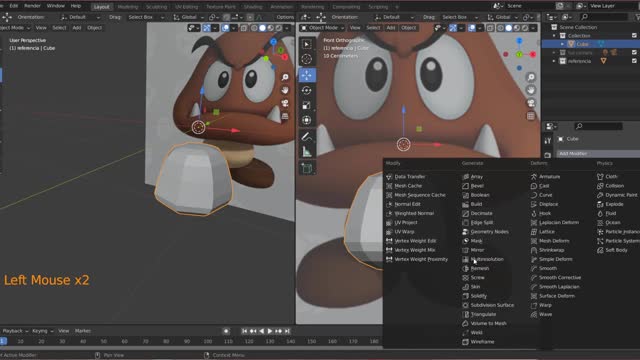Click Add Modifier button
The image size is (640, 360).
598,153
